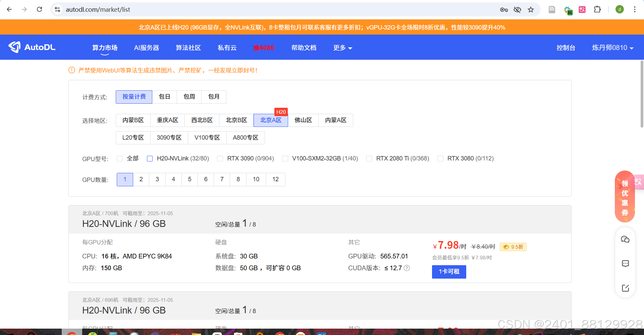644x335 pixels.
Task: Select 包周 billing mode
Action: click(189, 97)
